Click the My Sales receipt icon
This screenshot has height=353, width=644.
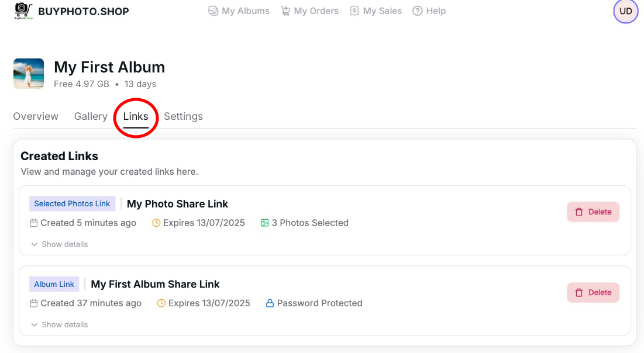pyautogui.click(x=354, y=11)
